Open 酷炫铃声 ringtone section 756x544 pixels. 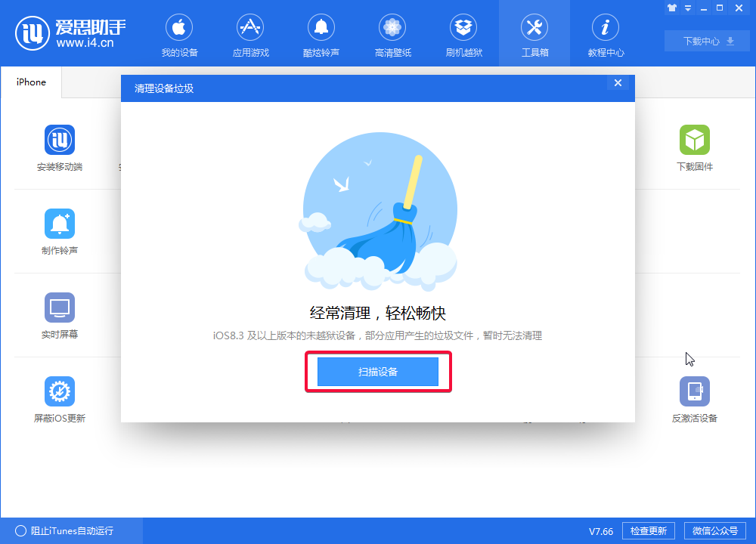(x=321, y=34)
